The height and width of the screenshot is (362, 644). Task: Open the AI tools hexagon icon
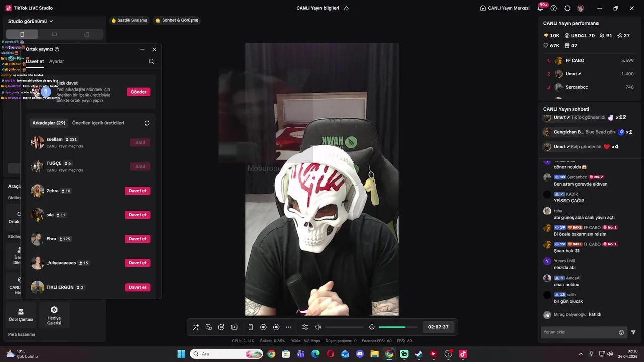(221, 327)
